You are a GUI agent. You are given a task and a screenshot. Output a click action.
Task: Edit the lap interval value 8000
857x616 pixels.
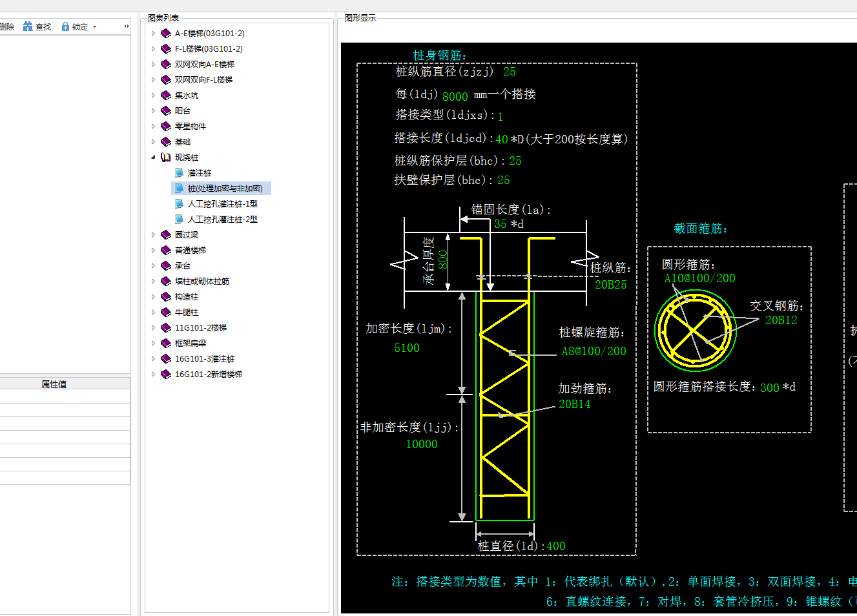[x=455, y=96]
